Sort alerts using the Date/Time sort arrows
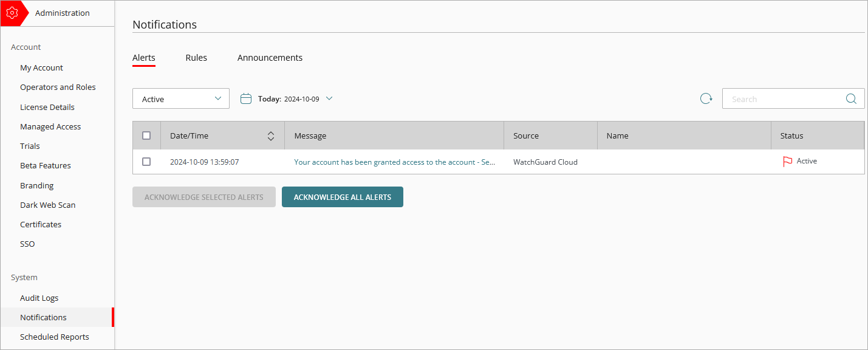Screen dimensions: 868x350 click(x=270, y=136)
